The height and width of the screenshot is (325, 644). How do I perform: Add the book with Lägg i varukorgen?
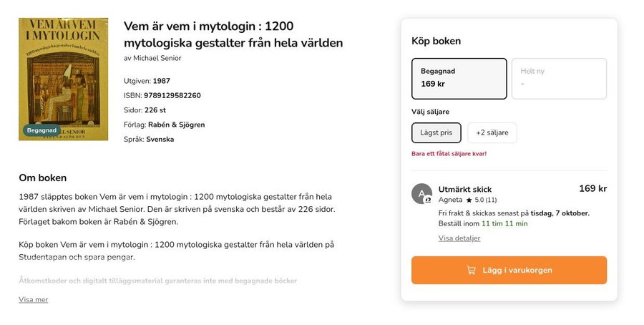click(x=509, y=271)
